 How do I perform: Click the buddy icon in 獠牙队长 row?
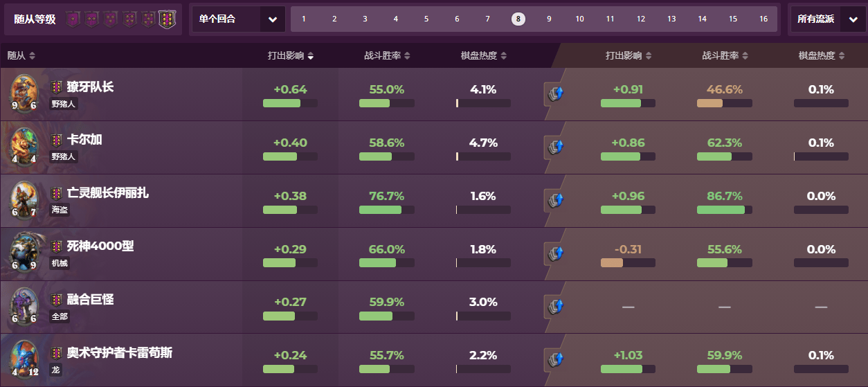coord(555,94)
